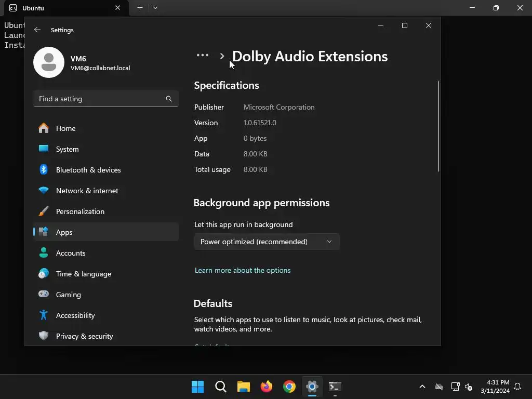
Task: Click the VM6 profile avatar
Action: pos(49,62)
